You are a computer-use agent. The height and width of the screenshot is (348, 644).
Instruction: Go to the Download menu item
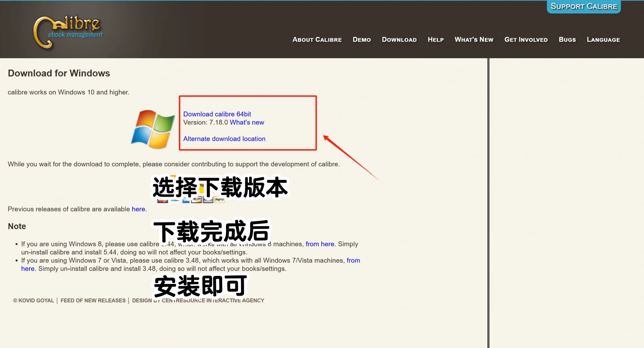[x=399, y=40]
